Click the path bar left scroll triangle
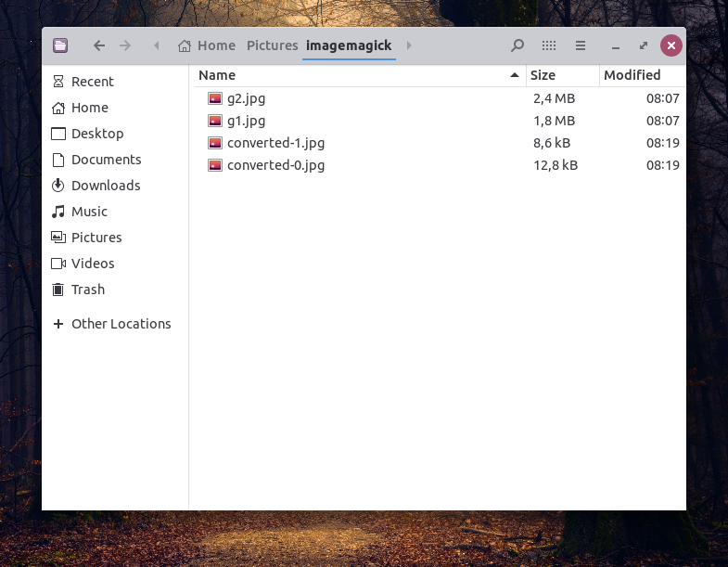The image size is (728, 567). (x=157, y=45)
